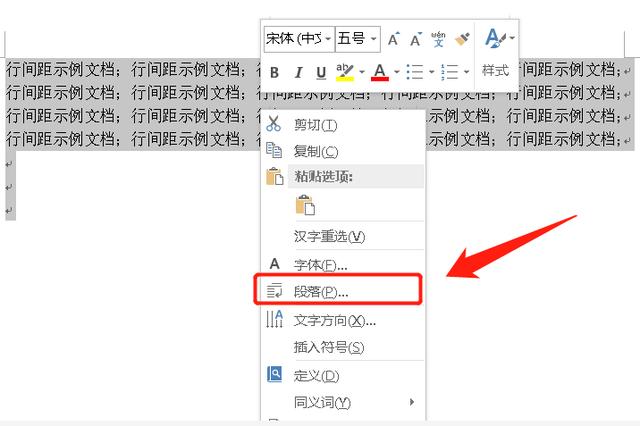Choose 文字方向(X)... text direction
The image size is (640, 426).
pyautogui.click(x=343, y=321)
